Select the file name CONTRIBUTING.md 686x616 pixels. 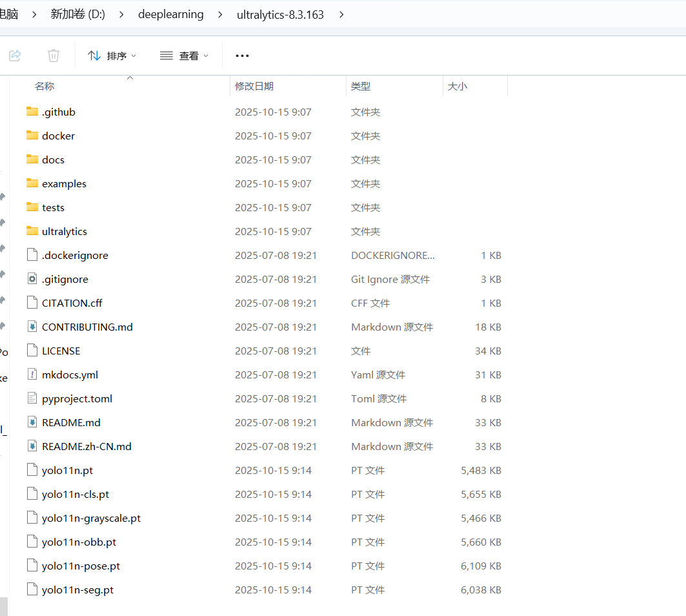click(x=88, y=327)
